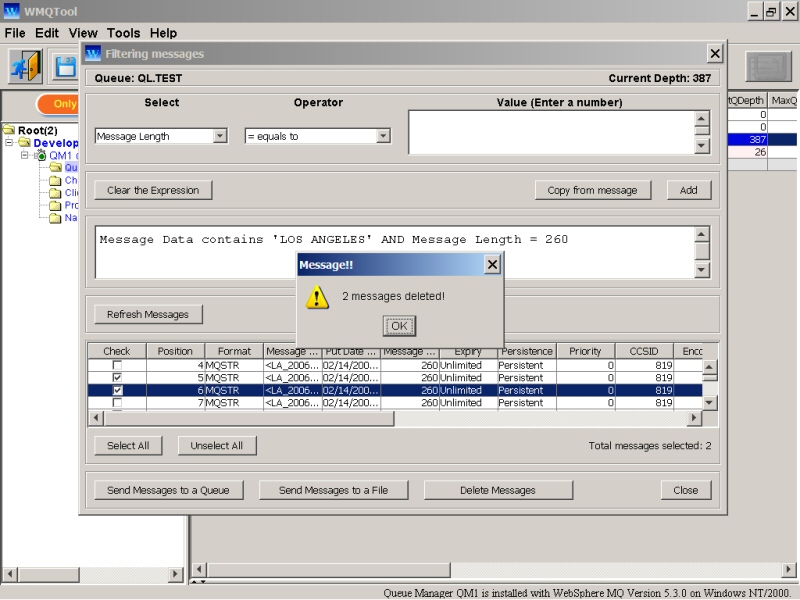
Task: Click the Select All button
Action: click(128, 445)
